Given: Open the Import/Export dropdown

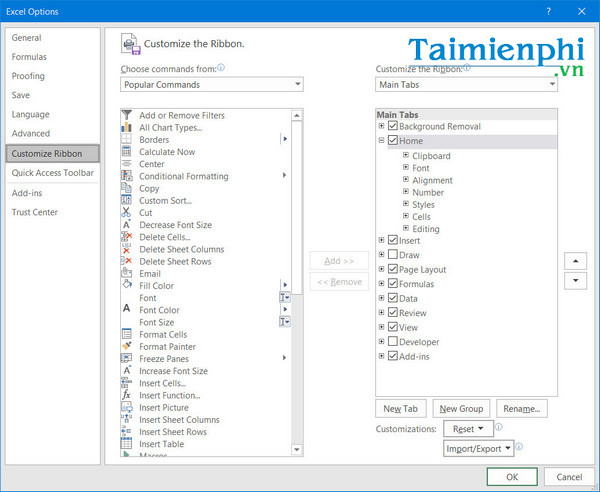Looking at the screenshot, I should click(478, 448).
